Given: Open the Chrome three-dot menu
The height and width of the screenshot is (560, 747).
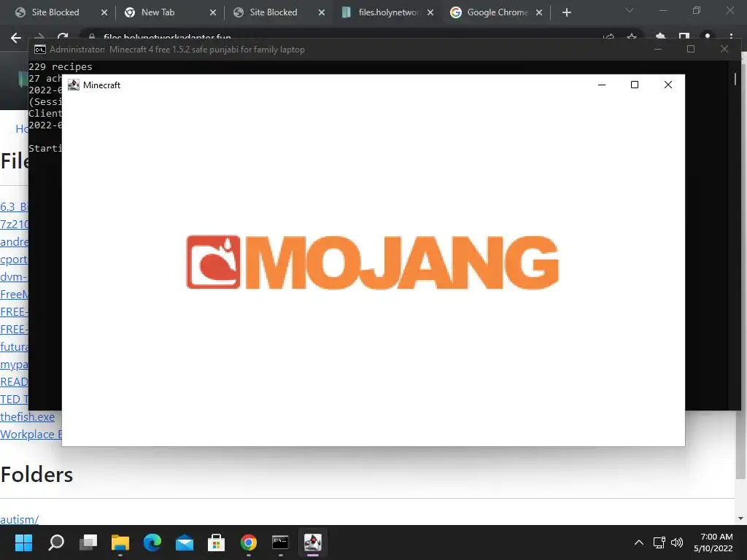Looking at the screenshot, I should [x=731, y=36].
